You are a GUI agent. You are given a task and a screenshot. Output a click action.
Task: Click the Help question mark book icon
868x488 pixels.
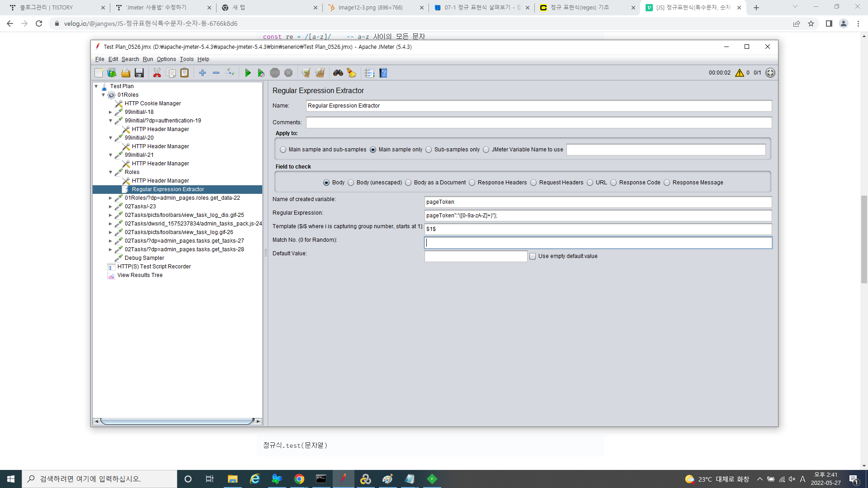pyautogui.click(x=383, y=73)
